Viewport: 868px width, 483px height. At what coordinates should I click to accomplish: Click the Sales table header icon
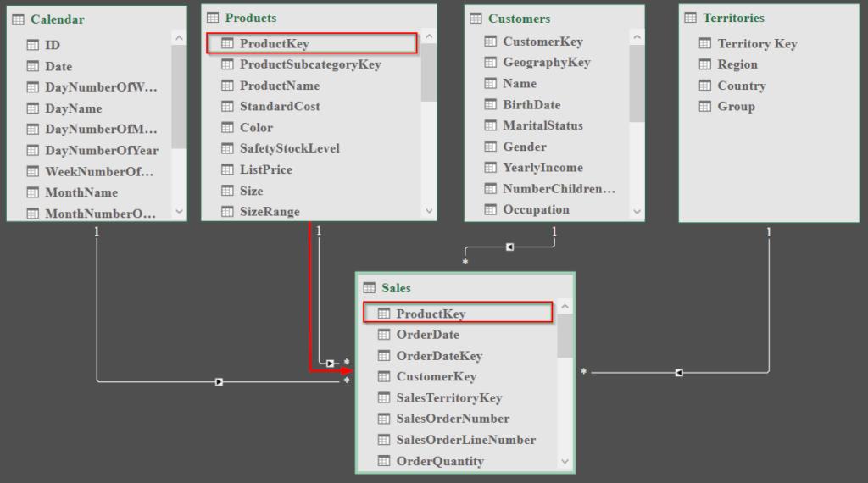(x=370, y=288)
